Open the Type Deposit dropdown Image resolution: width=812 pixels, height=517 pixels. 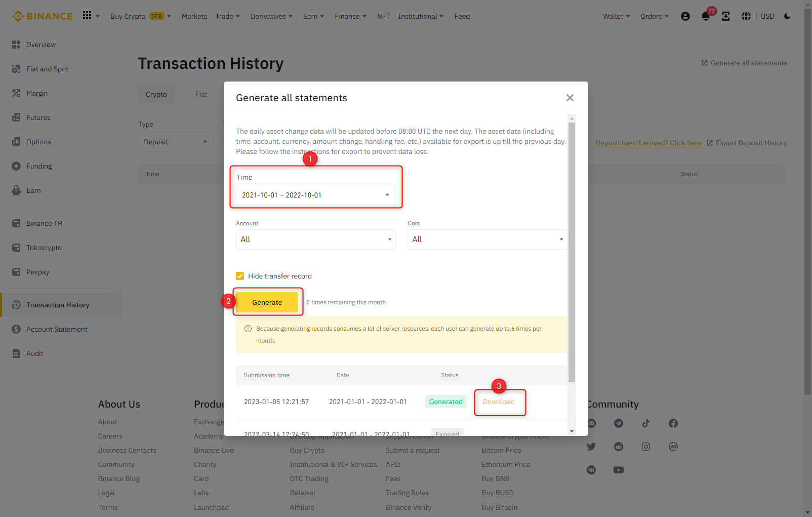176,142
